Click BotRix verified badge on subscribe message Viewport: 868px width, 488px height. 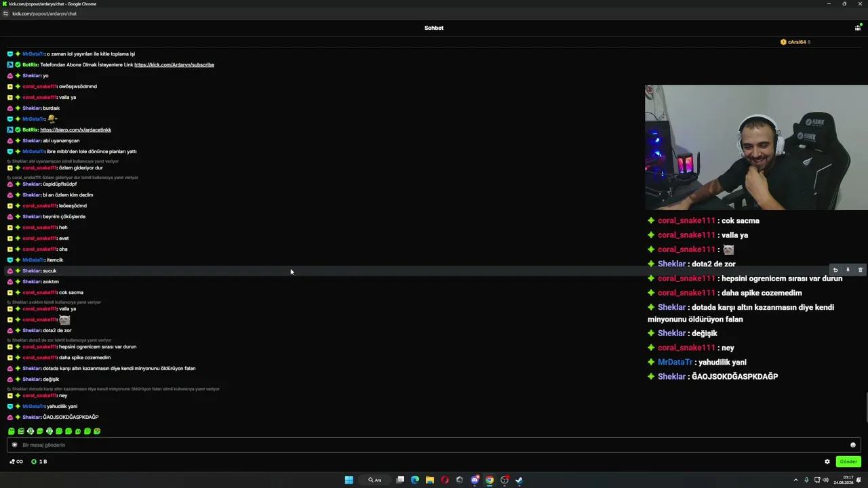click(x=18, y=65)
